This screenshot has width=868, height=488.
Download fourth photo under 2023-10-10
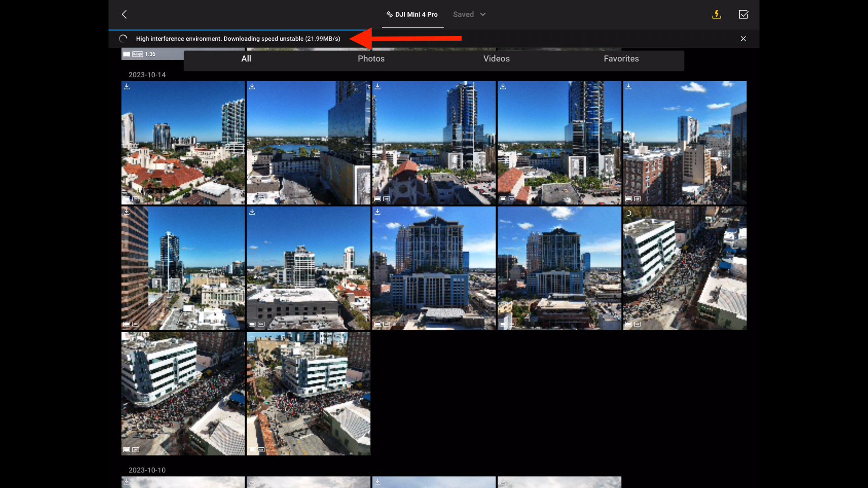click(x=503, y=482)
